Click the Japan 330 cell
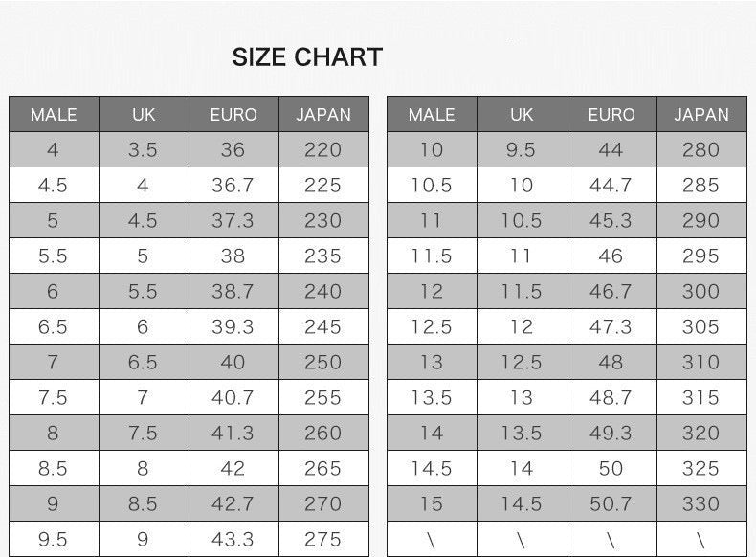The width and height of the screenshot is (756, 557). 701,503
